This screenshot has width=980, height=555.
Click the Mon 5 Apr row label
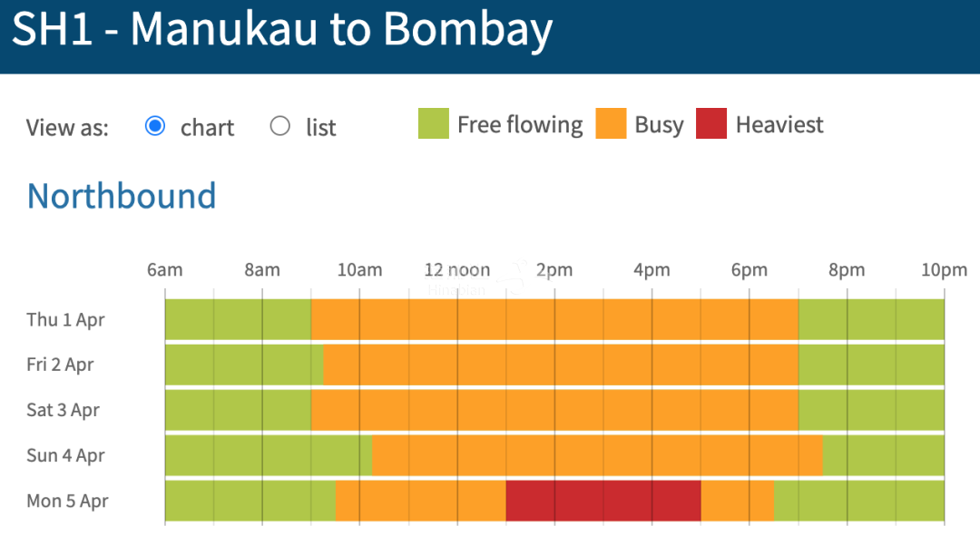67,501
